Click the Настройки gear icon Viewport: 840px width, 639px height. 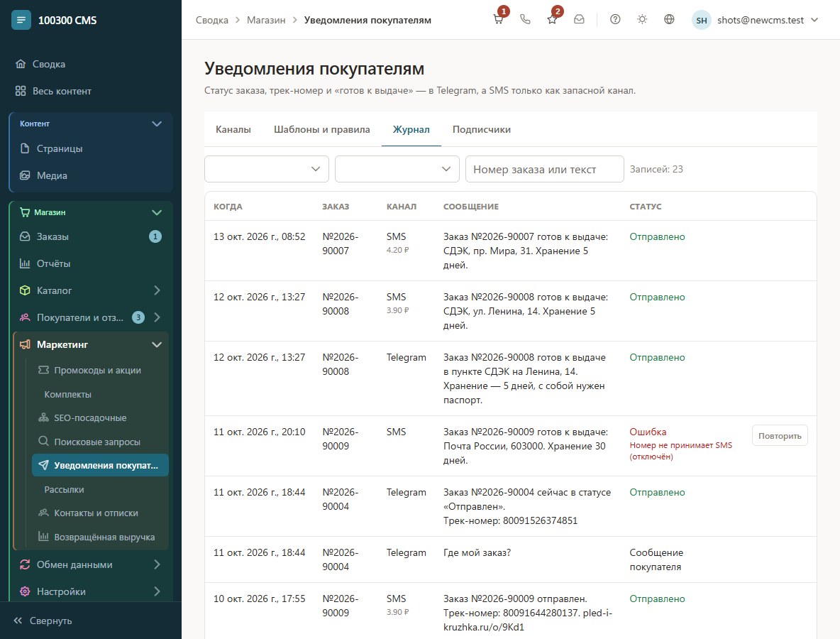coord(25,591)
